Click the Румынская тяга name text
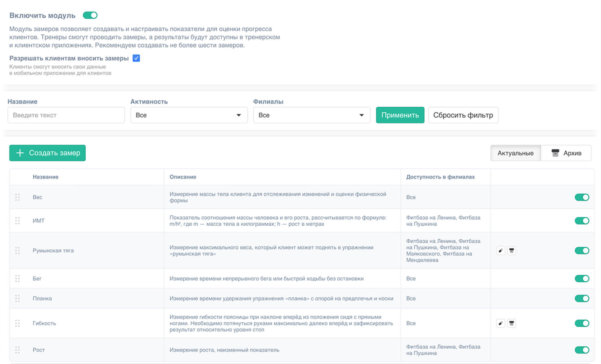 pyautogui.click(x=53, y=250)
